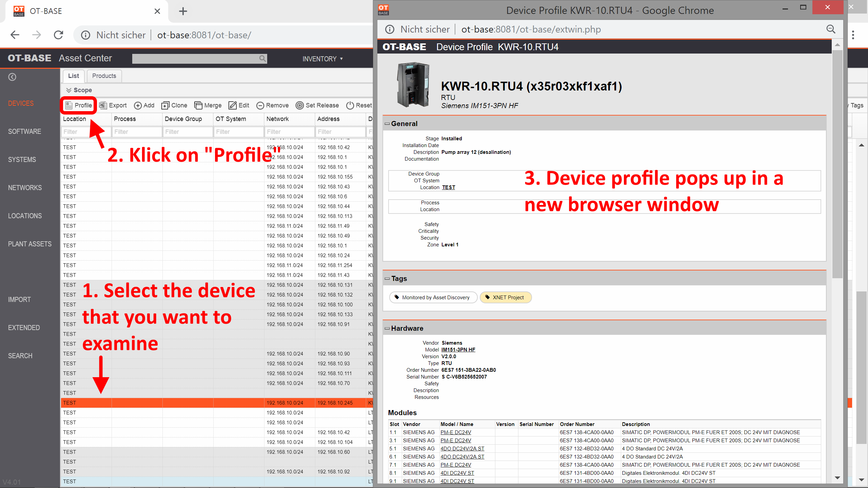Open LOCATIONS in the sidebar
This screenshot has height=488, width=868.
pyautogui.click(x=25, y=216)
